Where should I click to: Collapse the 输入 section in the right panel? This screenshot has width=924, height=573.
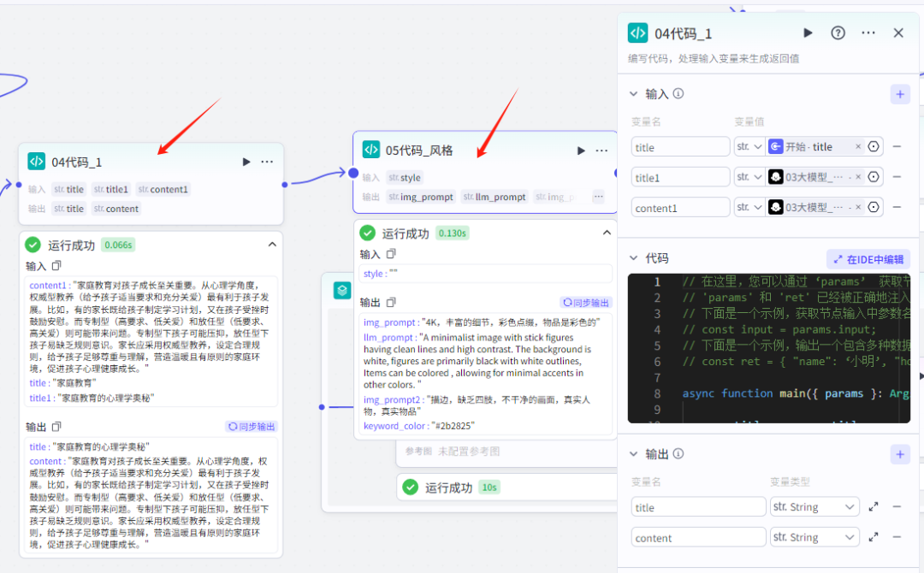click(633, 94)
